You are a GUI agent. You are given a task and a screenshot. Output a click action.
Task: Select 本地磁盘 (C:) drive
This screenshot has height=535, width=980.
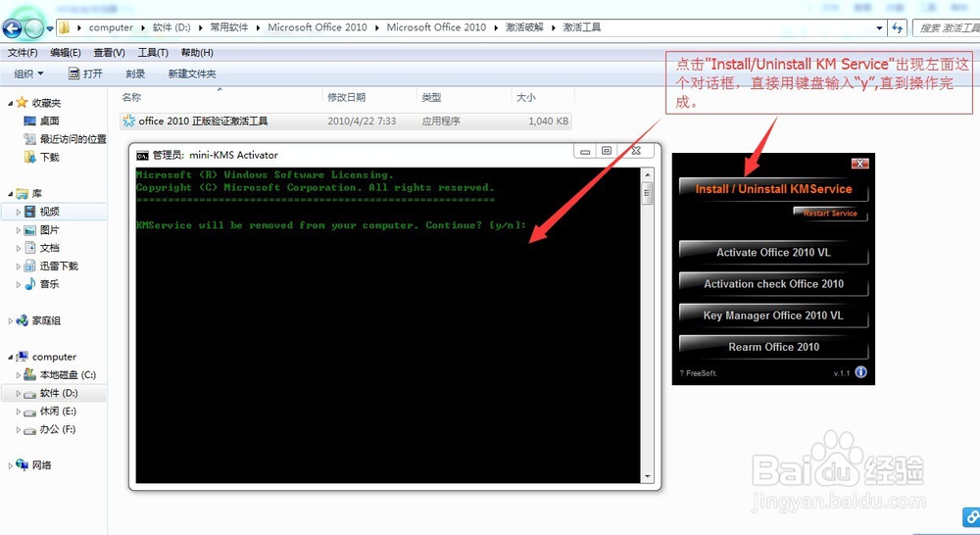pyautogui.click(x=68, y=375)
